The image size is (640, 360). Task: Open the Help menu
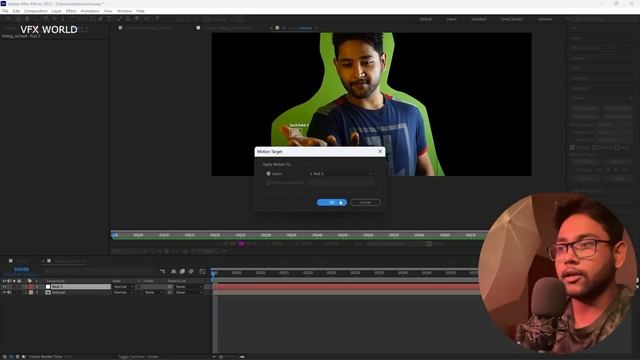(x=140, y=11)
